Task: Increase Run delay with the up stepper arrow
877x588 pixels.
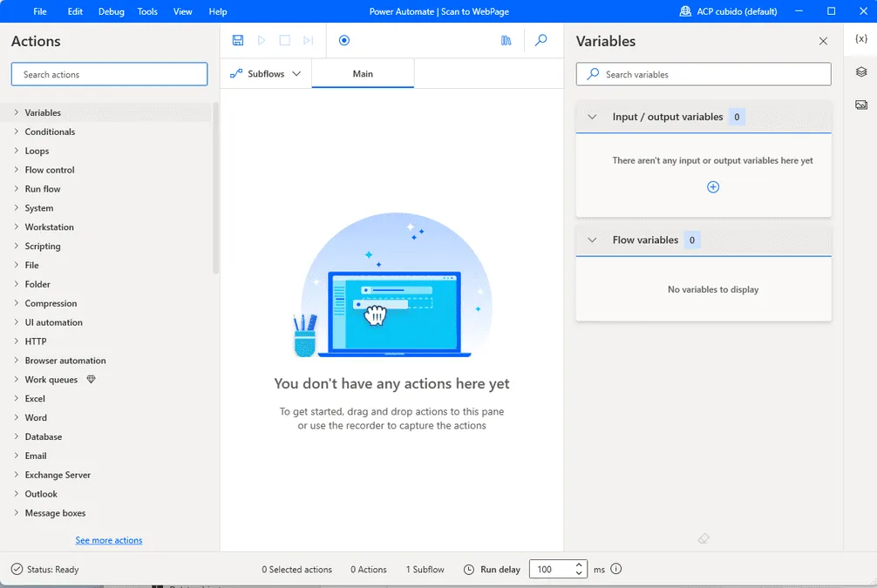Action: coord(577,564)
